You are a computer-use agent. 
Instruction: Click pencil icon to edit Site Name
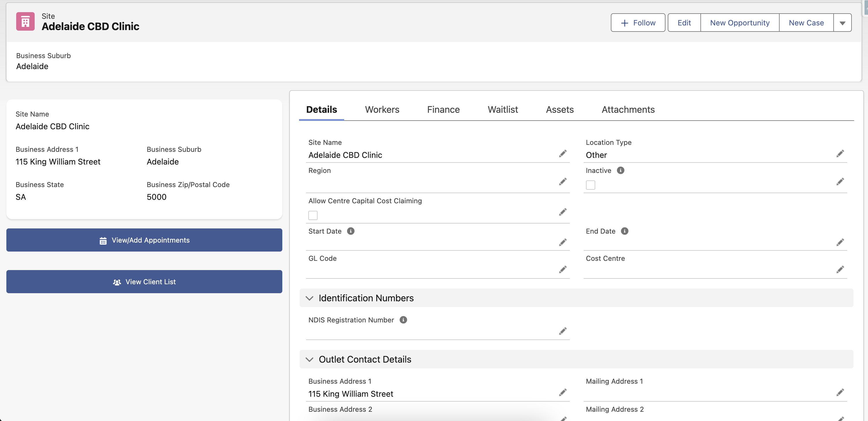point(562,154)
